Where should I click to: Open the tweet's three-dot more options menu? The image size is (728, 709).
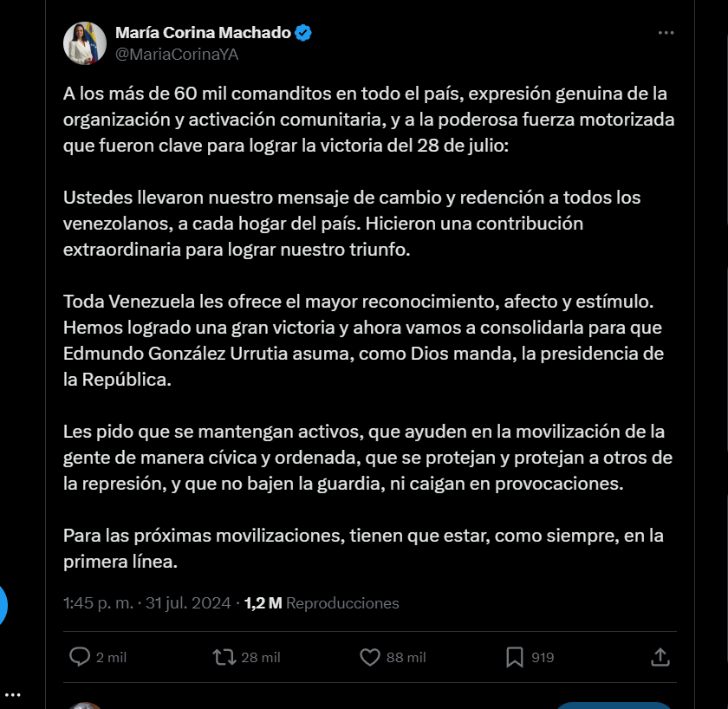(666, 33)
